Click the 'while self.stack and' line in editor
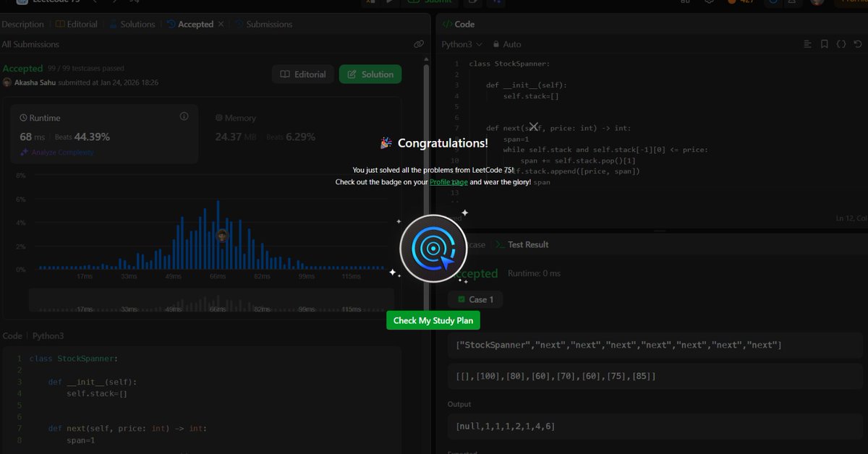Screen dimensions: 868x454 point(606,150)
